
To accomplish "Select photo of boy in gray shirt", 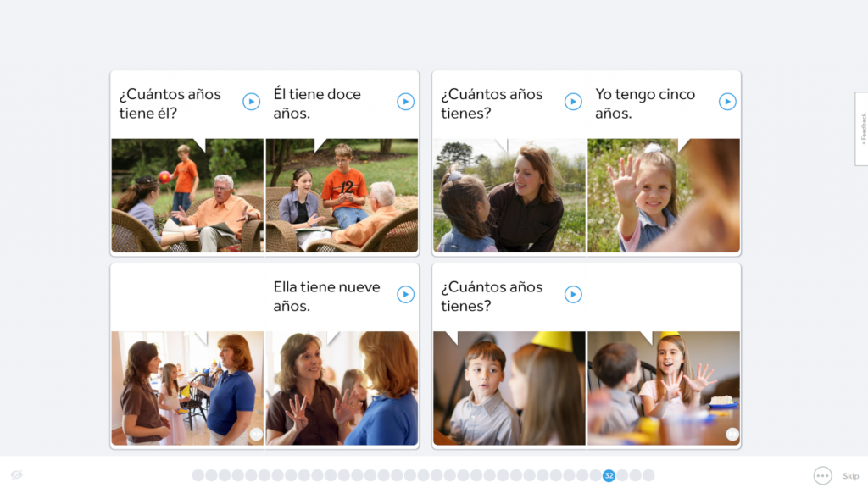I will point(509,388).
